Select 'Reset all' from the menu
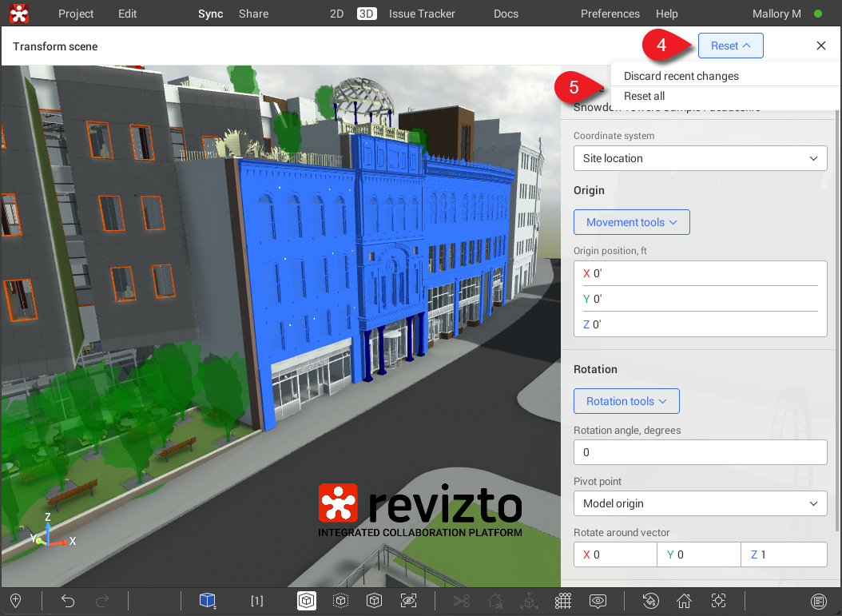 click(645, 96)
